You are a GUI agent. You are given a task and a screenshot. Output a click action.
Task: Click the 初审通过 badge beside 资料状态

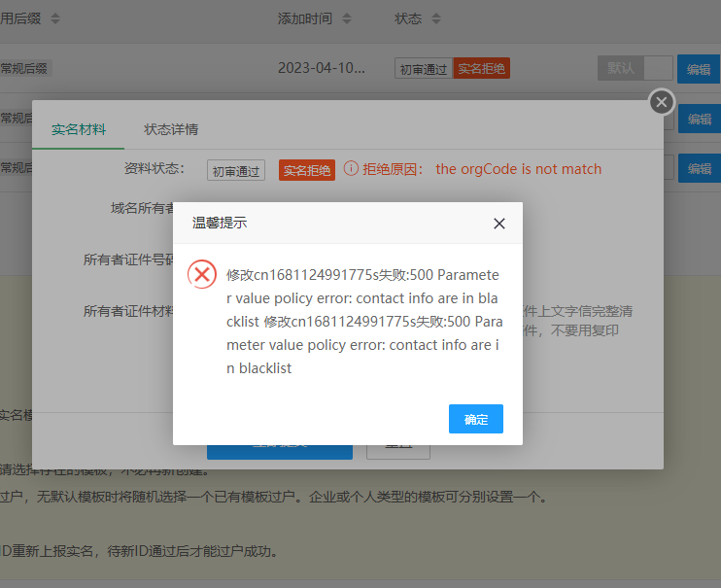[x=236, y=170]
